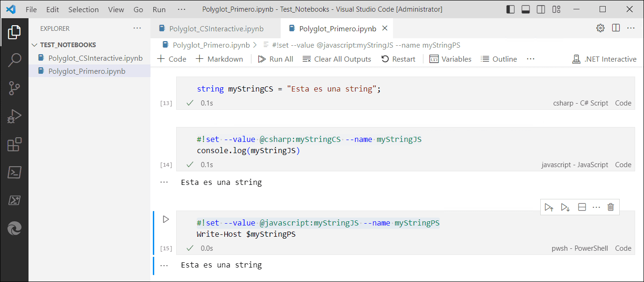Open notebook toolbar more actions ellipsis
The width and height of the screenshot is (644, 282).
point(530,59)
